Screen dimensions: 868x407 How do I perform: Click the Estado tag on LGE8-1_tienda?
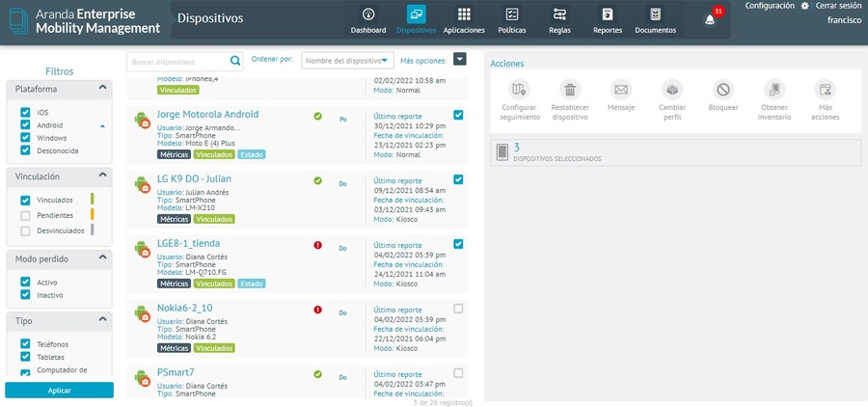(252, 284)
